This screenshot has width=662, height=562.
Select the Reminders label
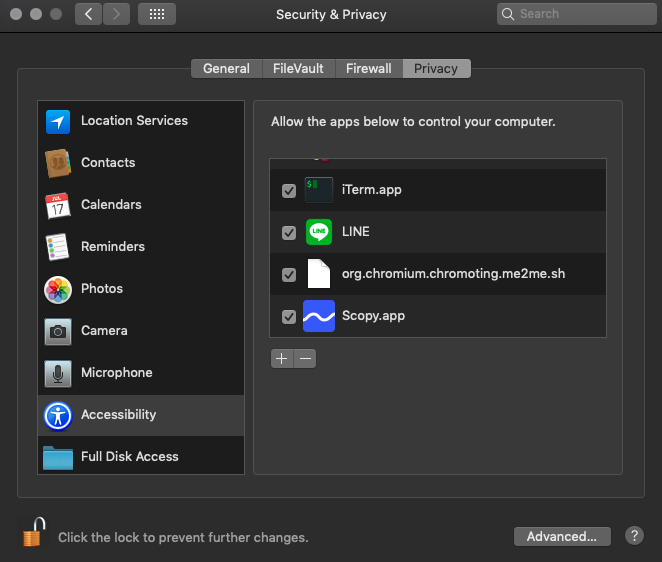pos(113,247)
